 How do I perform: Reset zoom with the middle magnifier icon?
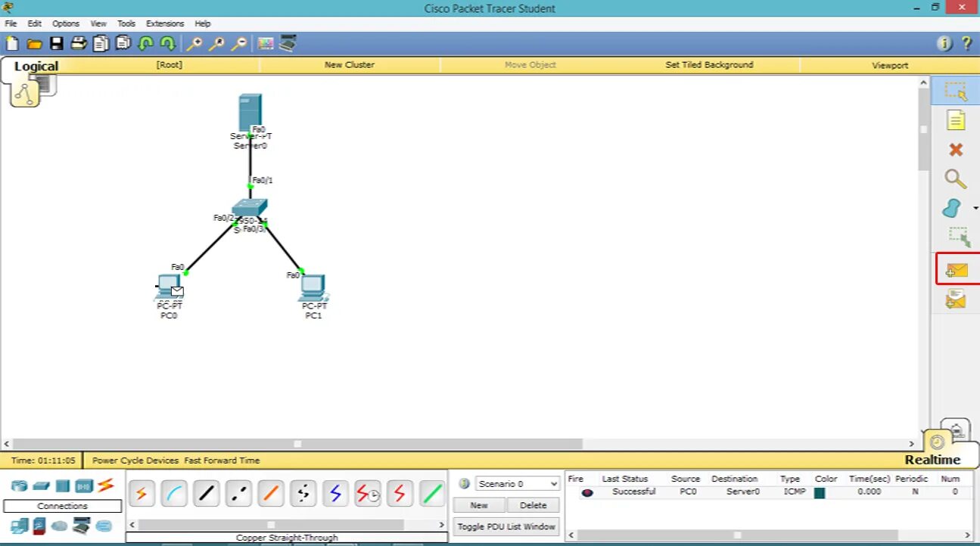click(x=216, y=44)
